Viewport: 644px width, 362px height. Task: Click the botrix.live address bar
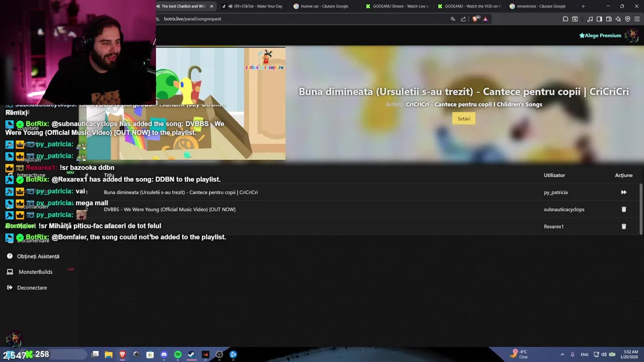(302, 19)
